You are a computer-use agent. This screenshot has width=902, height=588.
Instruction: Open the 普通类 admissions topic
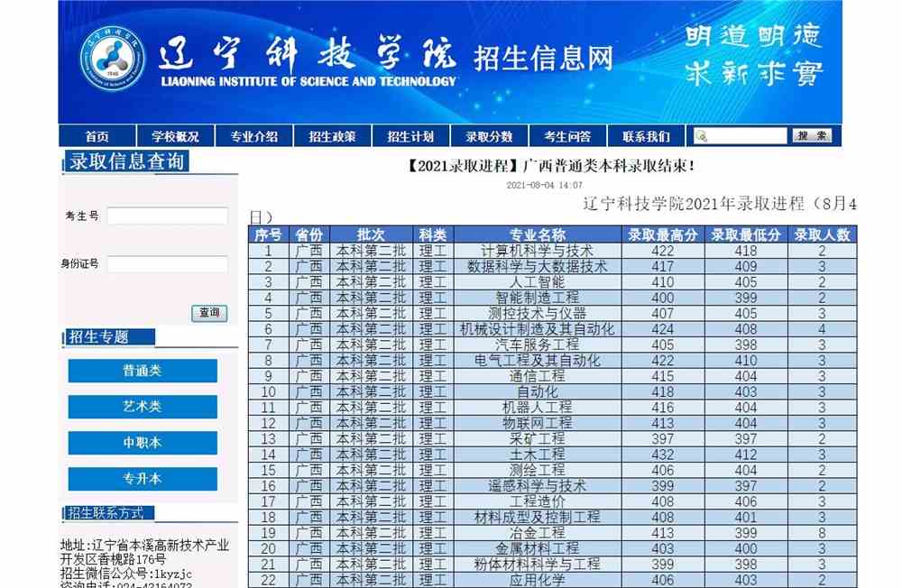[x=143, y=371]
